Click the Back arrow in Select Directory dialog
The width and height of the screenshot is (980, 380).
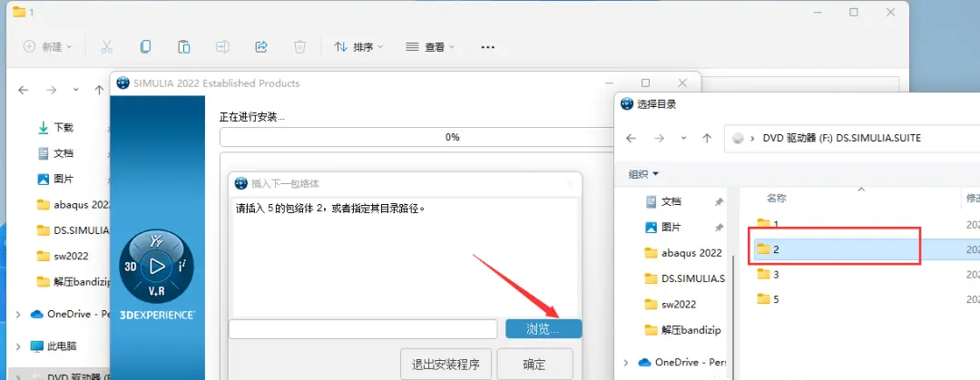click(x=632, y=138)
